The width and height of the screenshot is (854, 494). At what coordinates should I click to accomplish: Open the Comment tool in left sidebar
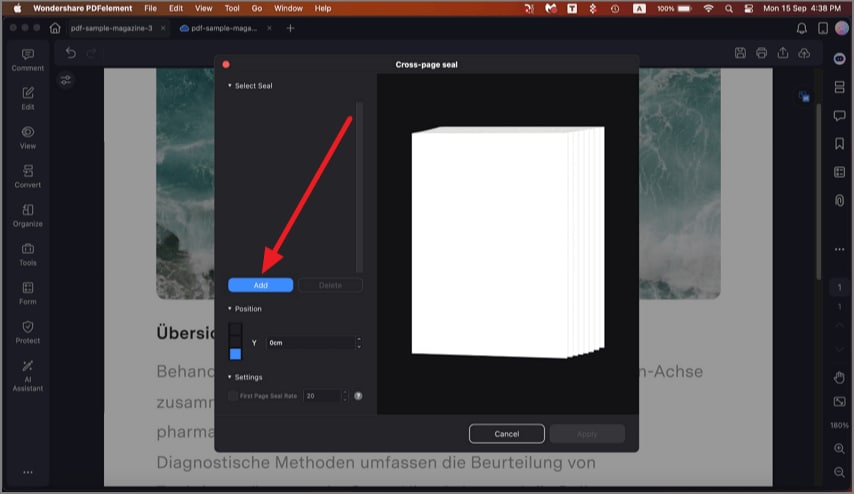(x=28, y=60)
